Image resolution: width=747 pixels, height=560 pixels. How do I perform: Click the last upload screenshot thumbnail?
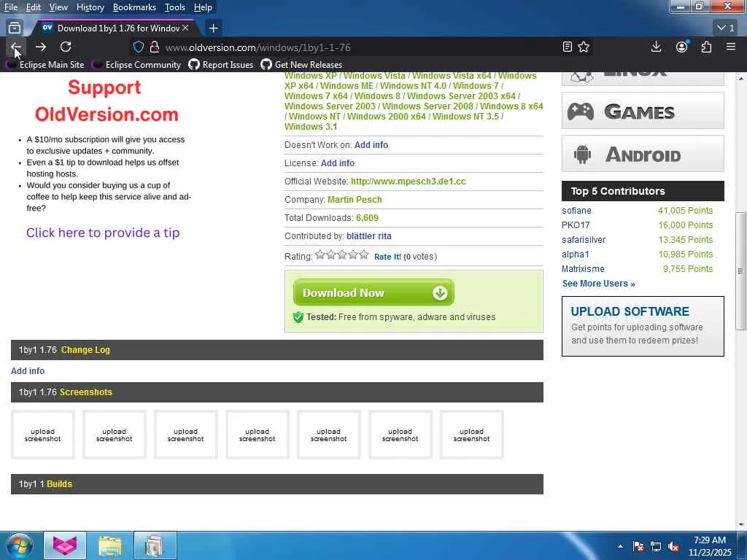[x=472, y=435]
